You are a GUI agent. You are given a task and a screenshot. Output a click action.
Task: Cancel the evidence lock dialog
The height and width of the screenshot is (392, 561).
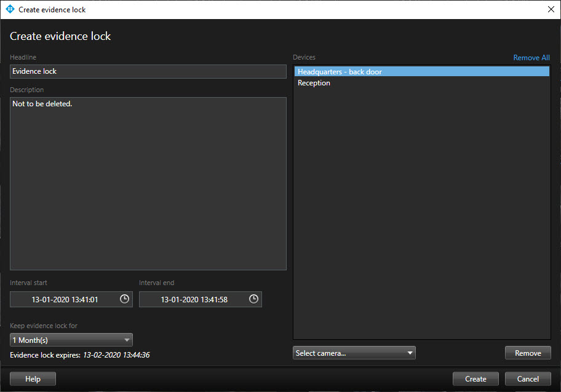pyautogui.click(x=528, y=379)
